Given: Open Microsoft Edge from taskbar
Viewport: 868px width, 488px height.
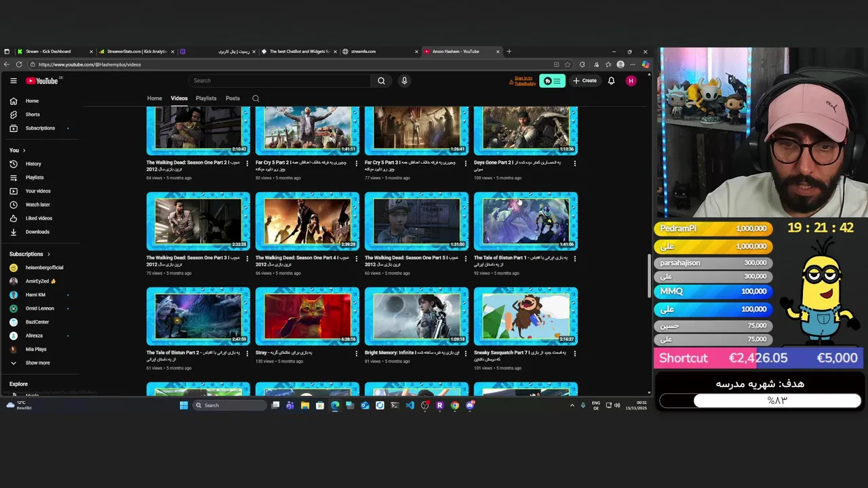Looking at the screenshot, I should tap(335, 405).
